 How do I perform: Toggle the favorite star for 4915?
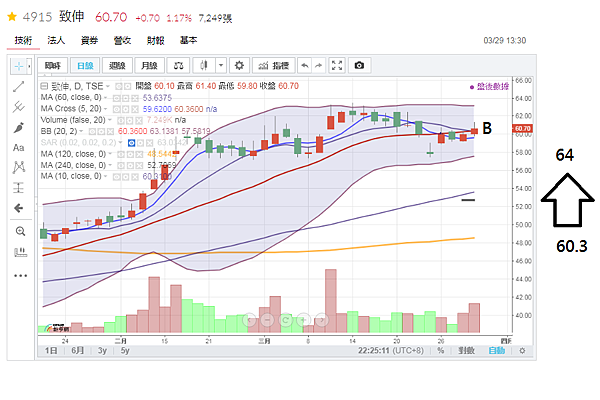pyautogui.click(x=11, y=18)
